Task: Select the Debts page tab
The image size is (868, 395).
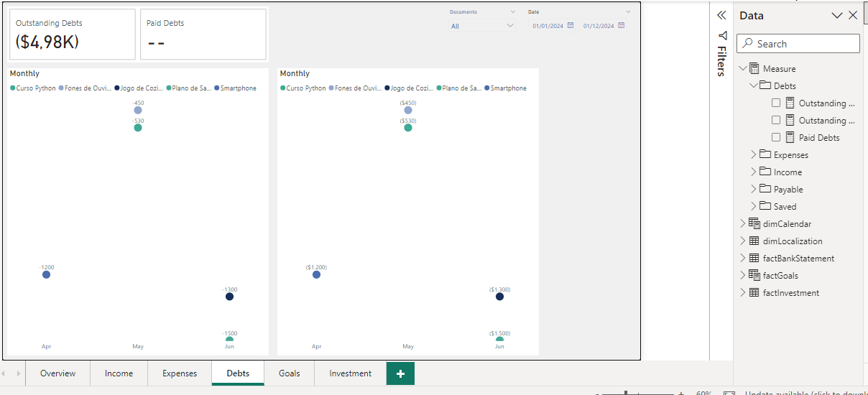Action: pyautogui.click(x=238, y=373)
